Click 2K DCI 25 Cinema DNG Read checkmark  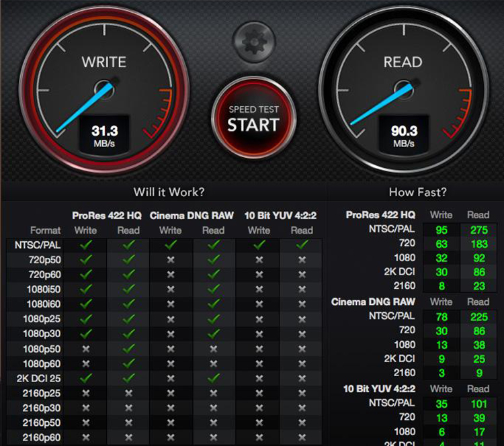(214, 378)
